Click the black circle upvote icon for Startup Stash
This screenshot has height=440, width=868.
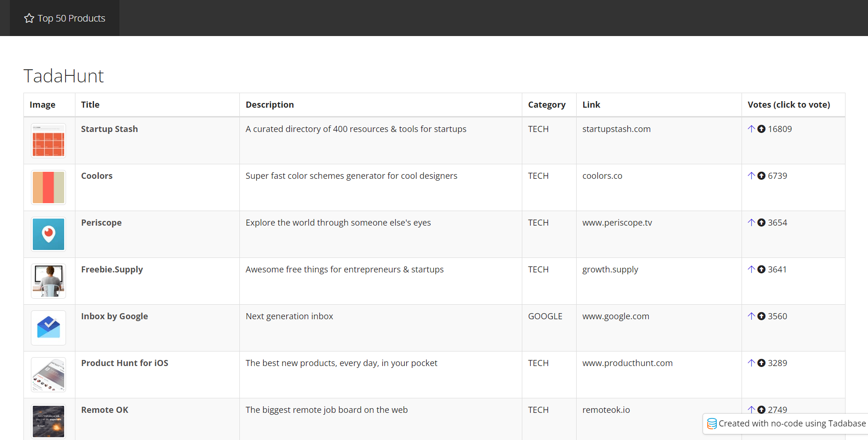[x=761, y=129]
